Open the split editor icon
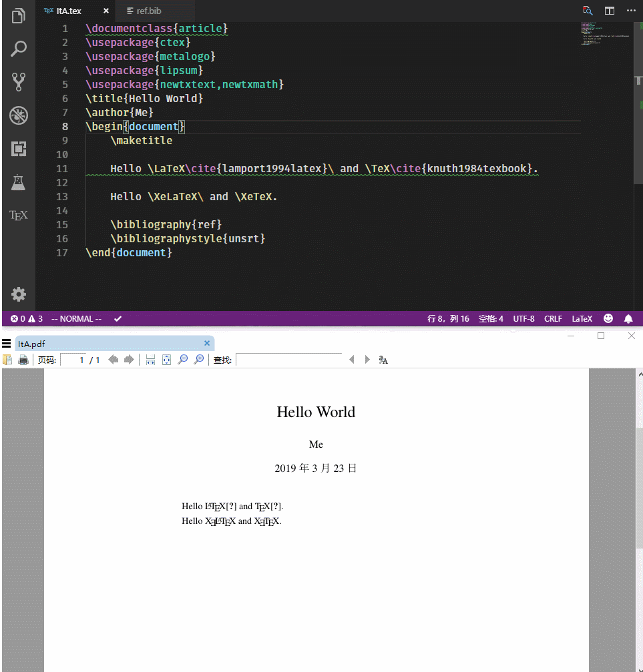The height and width of the screenshot is (672, 643). tap(608, 11)
